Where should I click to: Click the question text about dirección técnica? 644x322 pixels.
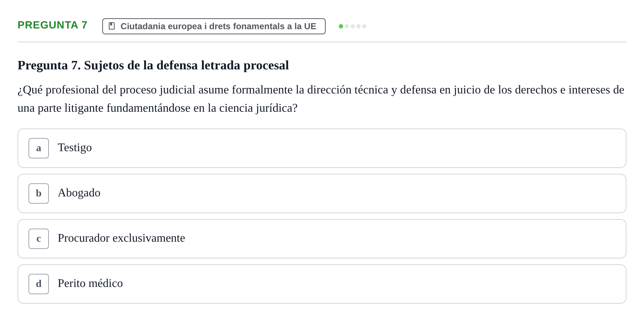(321, 99)
